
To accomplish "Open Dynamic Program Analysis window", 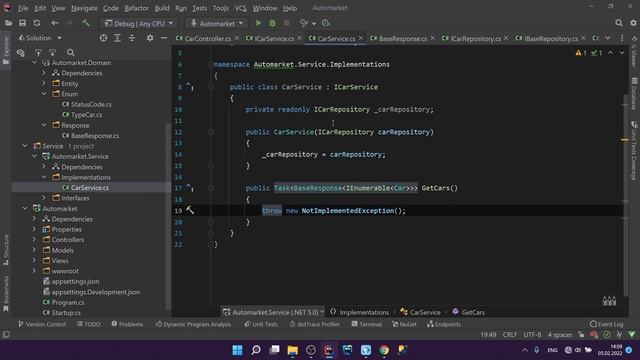I will pos(193,324).
